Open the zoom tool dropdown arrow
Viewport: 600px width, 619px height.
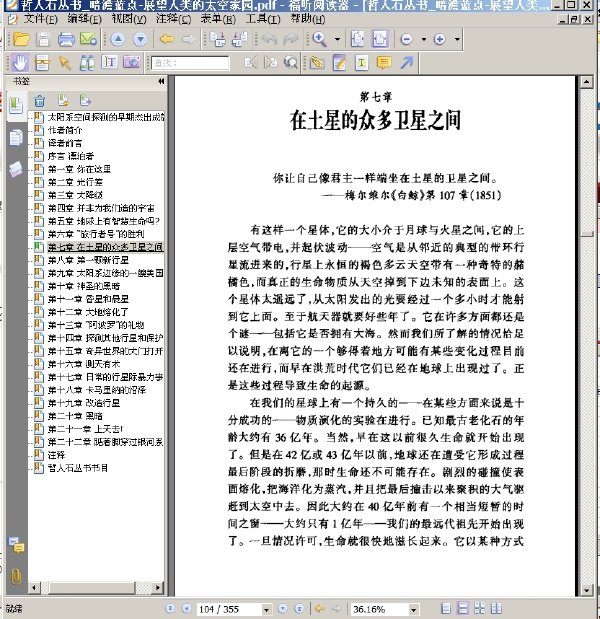tap(338, 39)
